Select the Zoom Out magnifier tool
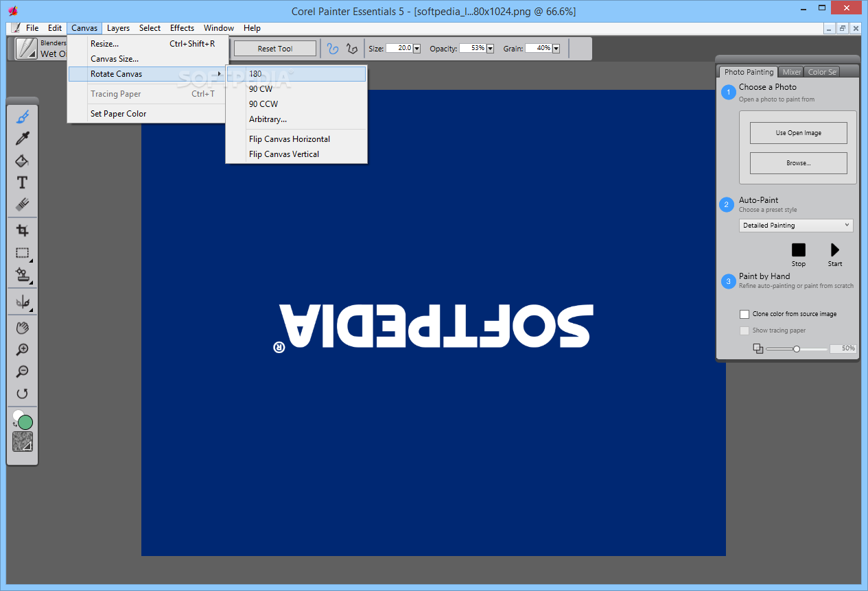The width and height of the screenshot is (868, 591). [x=22, y=372]
